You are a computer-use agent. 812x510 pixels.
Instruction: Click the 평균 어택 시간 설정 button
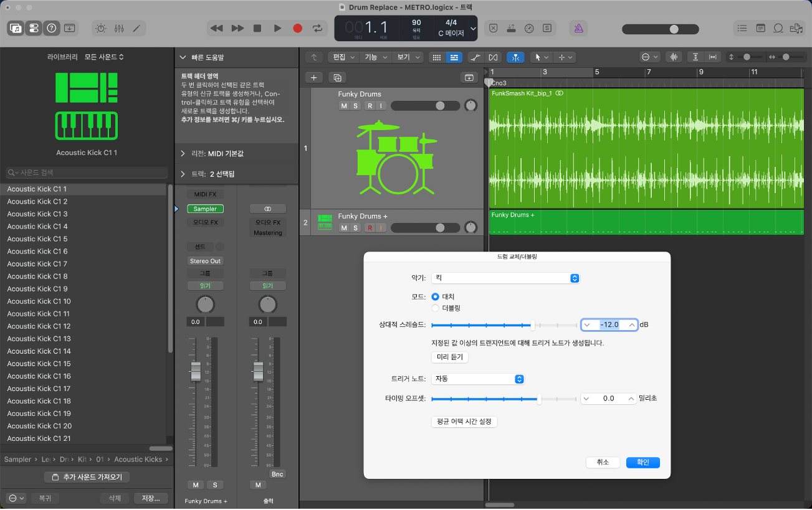[464, 422]
